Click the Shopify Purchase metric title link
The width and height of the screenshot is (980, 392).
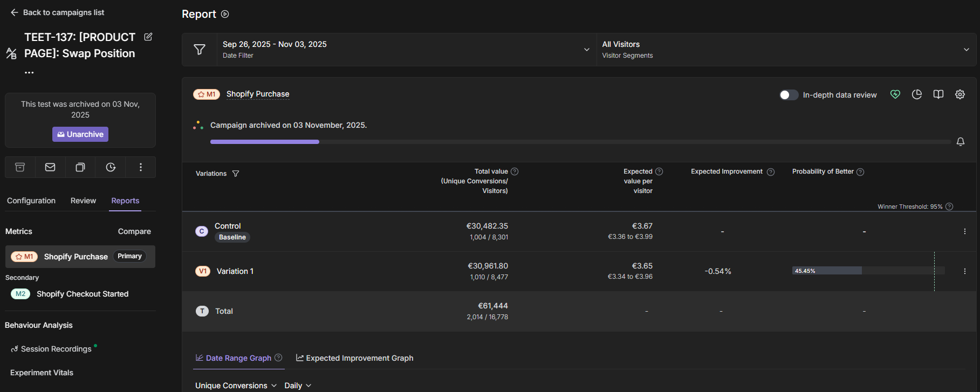[258, 94]
